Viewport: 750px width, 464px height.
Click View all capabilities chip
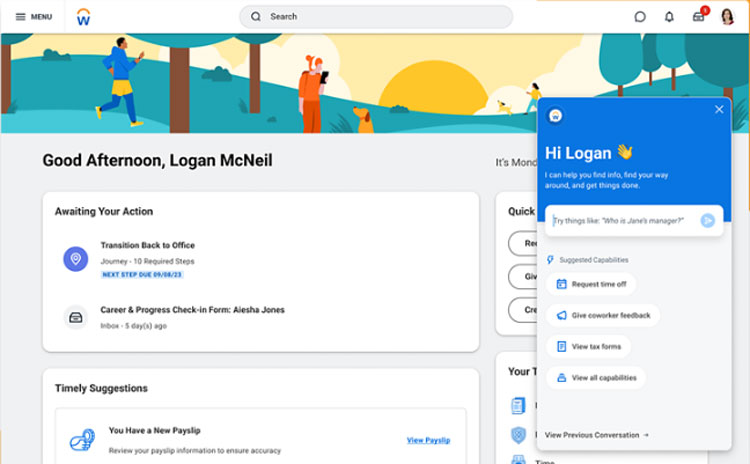pyautogui.click(x=596, y=378)
